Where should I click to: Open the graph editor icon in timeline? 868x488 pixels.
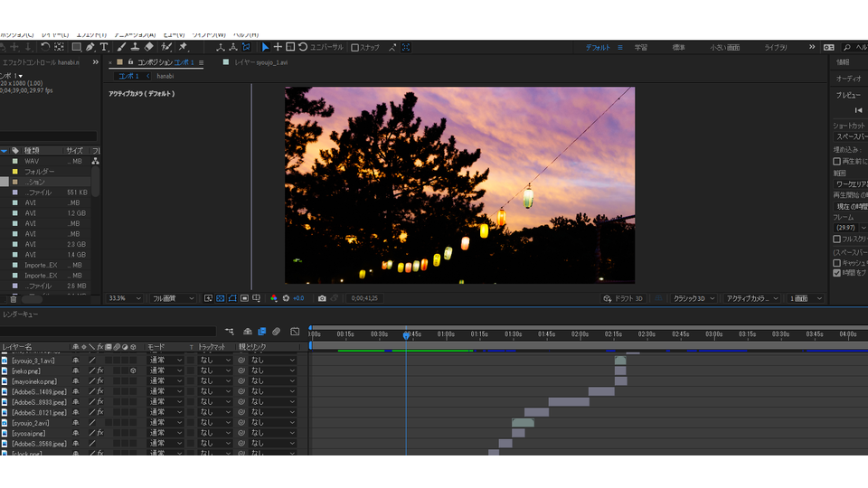[295, 332]
